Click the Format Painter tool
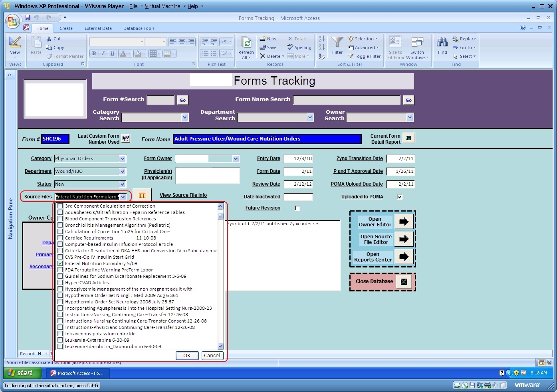The height and width of the screenshot is (392, 557). [65, 56]
